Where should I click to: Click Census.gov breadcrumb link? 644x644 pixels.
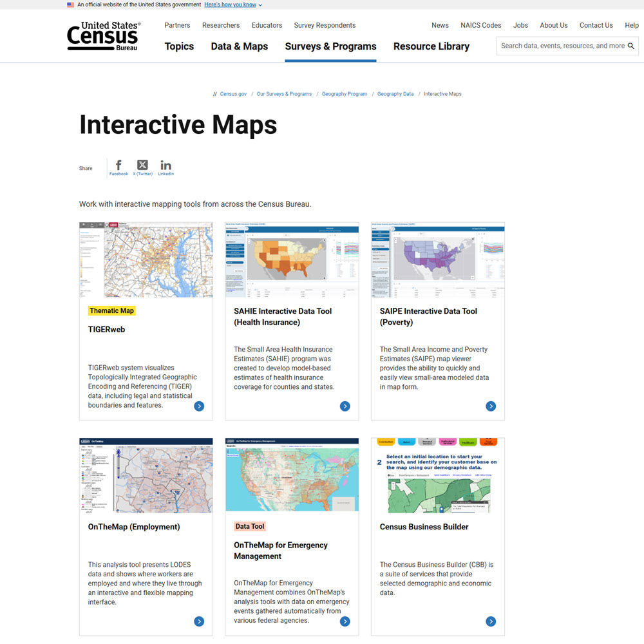tap(233, 94)
